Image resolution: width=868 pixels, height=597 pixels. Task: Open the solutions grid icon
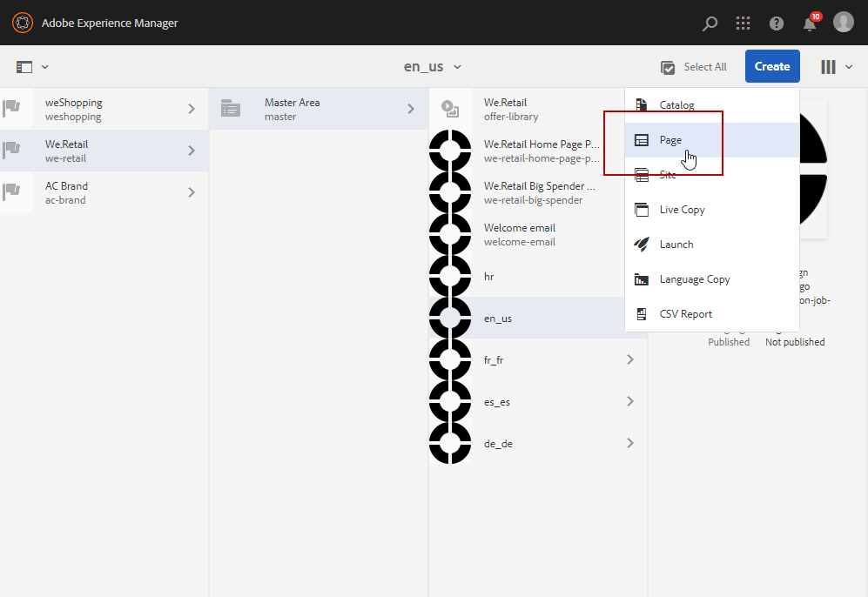pos(743,23)
